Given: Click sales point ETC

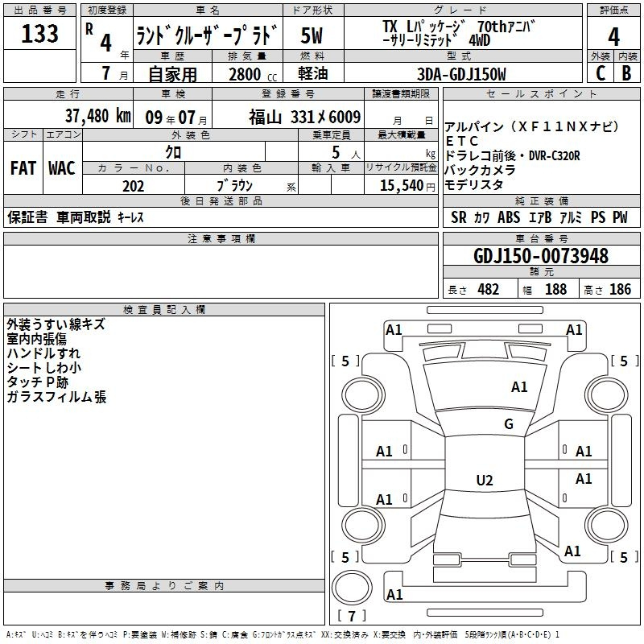Looking at the screenshot, I should (462, 142).
